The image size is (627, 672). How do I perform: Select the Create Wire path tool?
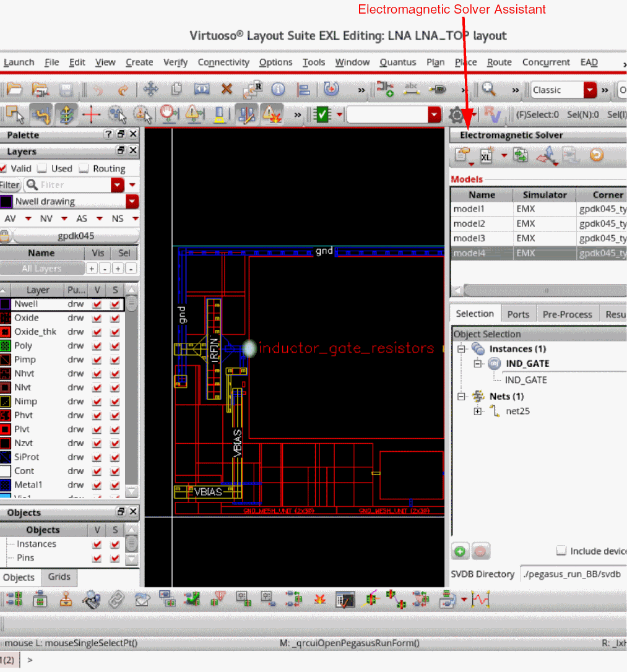click(x=41, y=114)
